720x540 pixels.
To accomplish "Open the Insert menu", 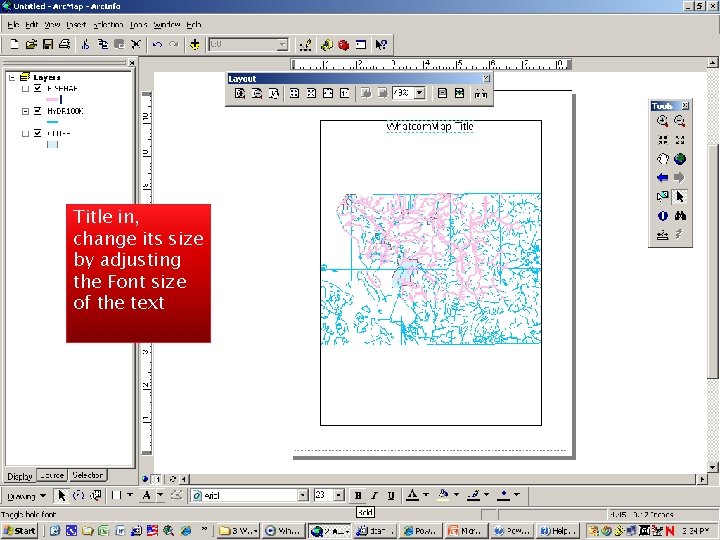I will click(x=76, y=24).
